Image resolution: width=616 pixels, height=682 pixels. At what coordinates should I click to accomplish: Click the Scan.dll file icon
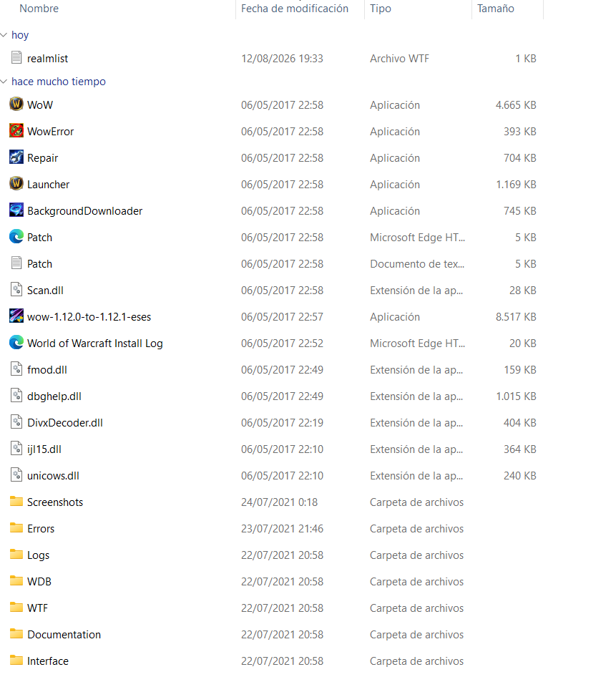(x=16, y=290)
